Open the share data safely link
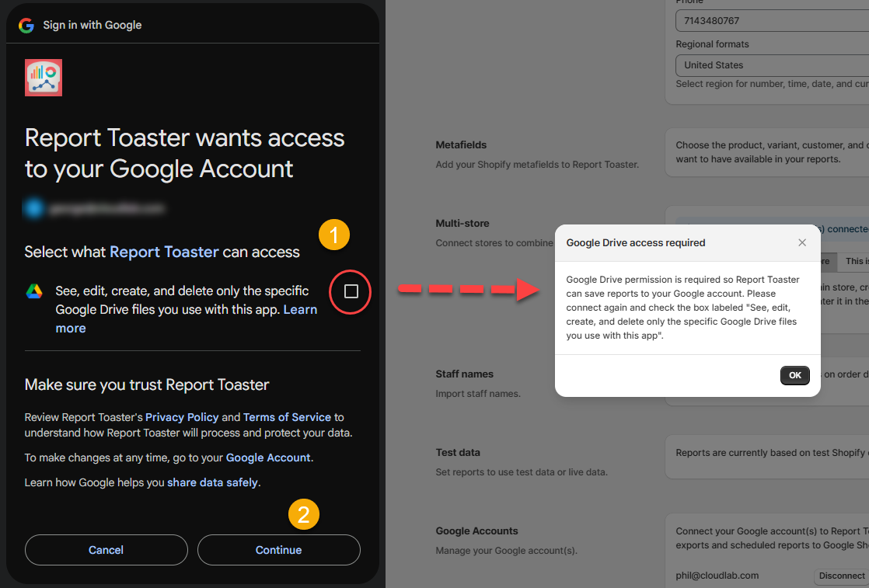This screenshot has height=588, width=869. click(x=212, y=482)
